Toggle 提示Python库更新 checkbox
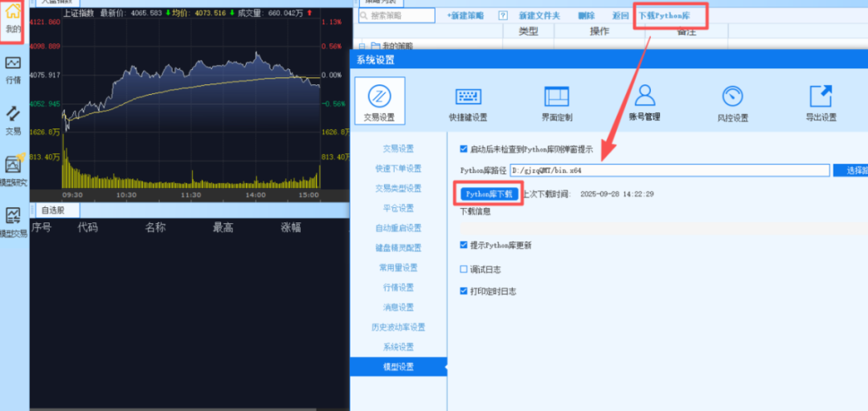The height and width of the screenshot is (411, 868). pos(464,245)
